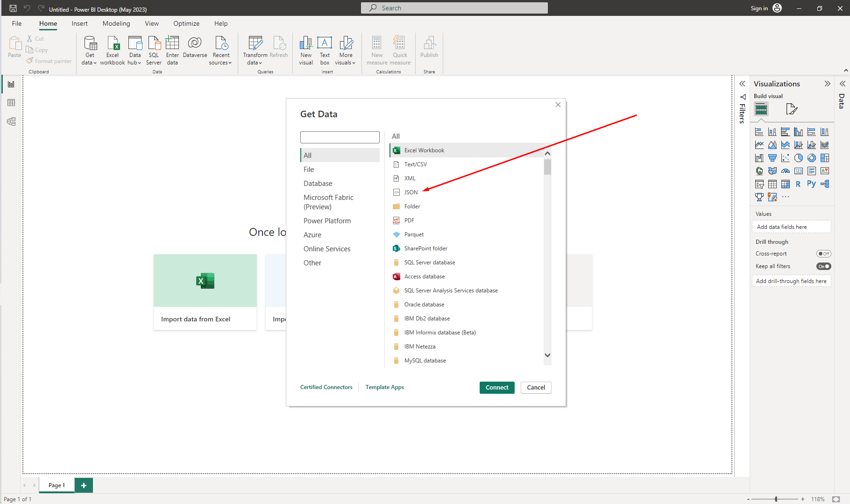Insert a Text box from the ribbon
850x504 pixels.
click(x=325, y=50)
